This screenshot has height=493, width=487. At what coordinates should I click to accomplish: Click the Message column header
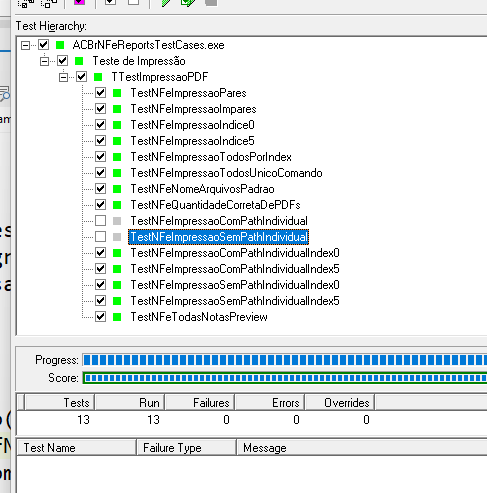[362, 448]
